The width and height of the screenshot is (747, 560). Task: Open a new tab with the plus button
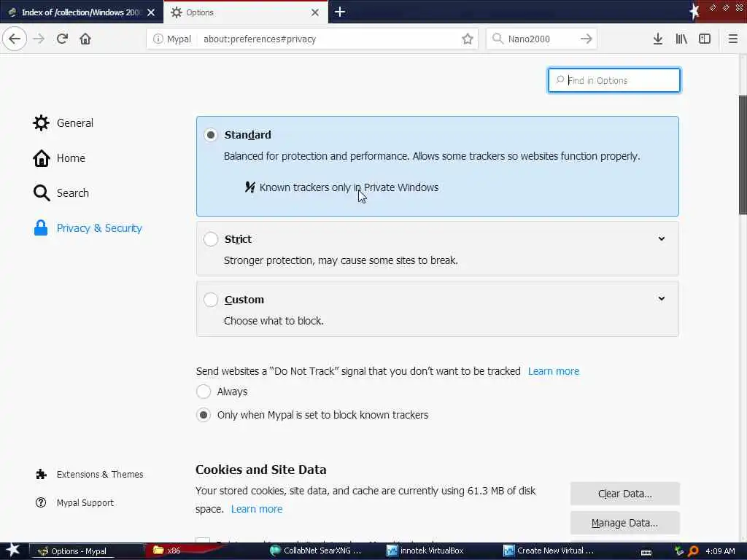point(340,12)
